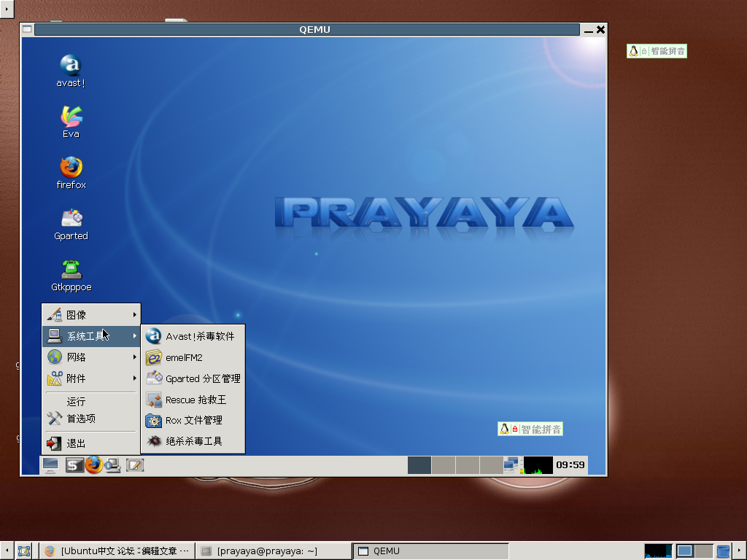Open 首选项 preferences from the menu
The height and width of the screenshot is (560, 747).
[x=91, y=419]
